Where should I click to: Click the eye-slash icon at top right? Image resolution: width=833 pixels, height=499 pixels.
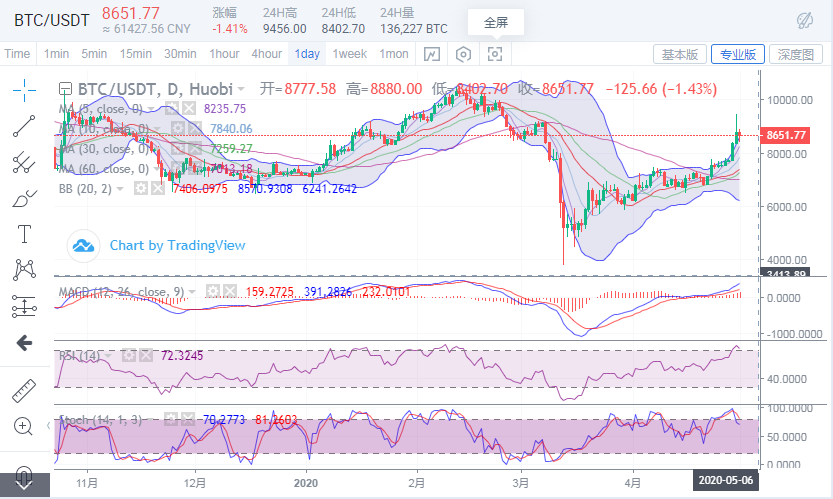point(805,21)
